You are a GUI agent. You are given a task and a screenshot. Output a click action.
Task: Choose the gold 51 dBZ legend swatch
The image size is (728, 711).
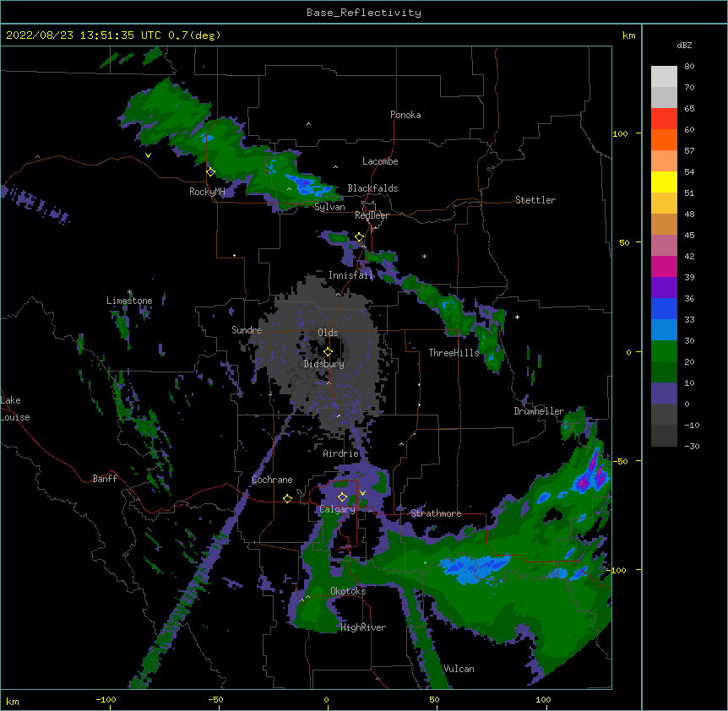point(664,203)
